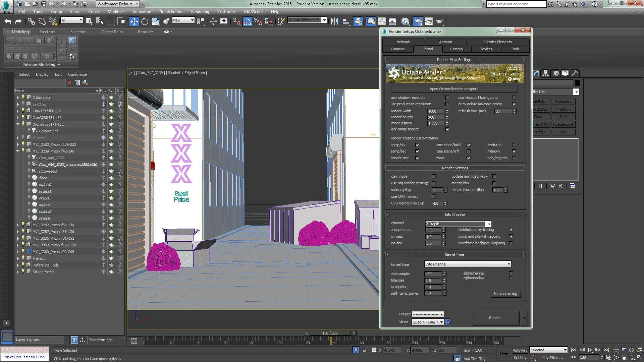Activate the Select and Move tool
Image resolution: width=644 pixels, height=362 pixels.
(134, 21)
